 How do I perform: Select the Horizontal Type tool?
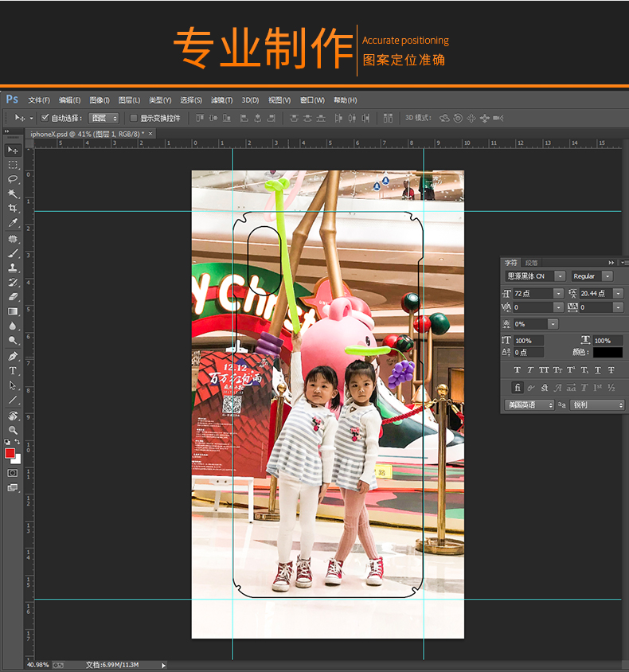13,371
